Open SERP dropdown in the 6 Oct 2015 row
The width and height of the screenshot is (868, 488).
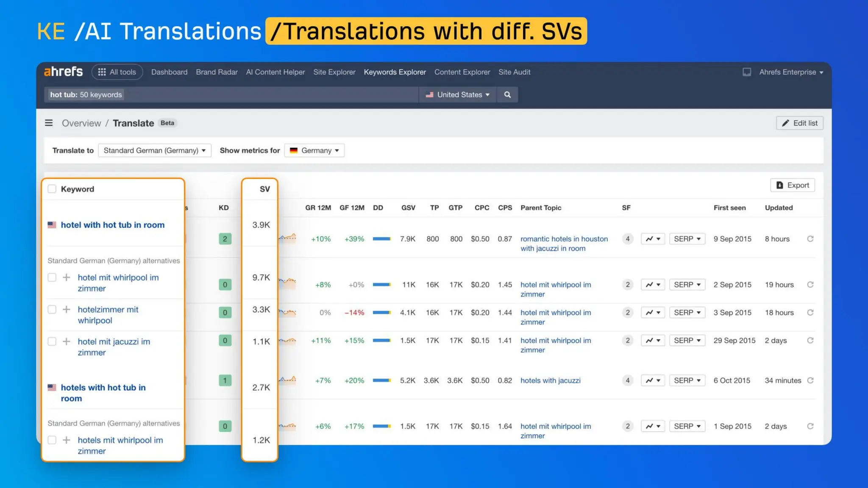click(x=687, y=380)
